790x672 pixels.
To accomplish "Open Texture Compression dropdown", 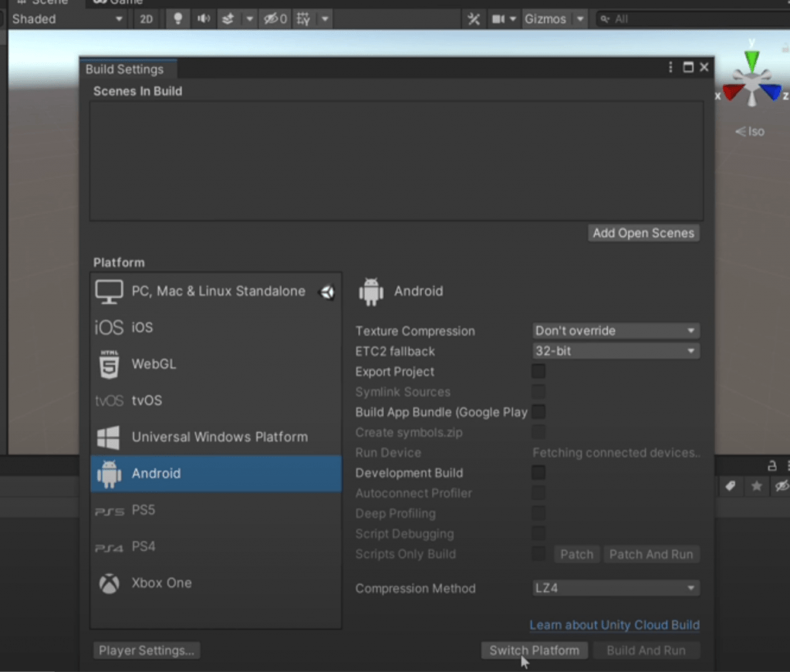I will (x=616, y=331).
